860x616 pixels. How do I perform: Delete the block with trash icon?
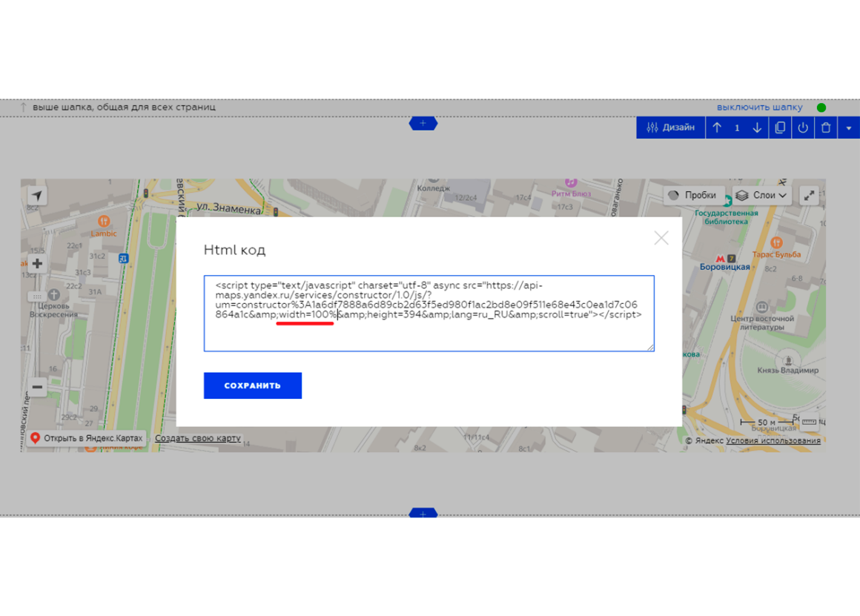pos(826,127)
